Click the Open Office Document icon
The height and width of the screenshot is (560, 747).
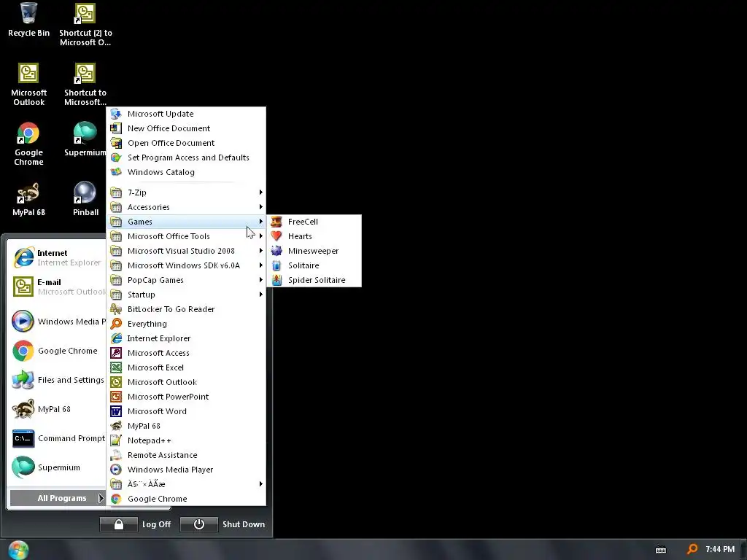click(x=116, y=143)
